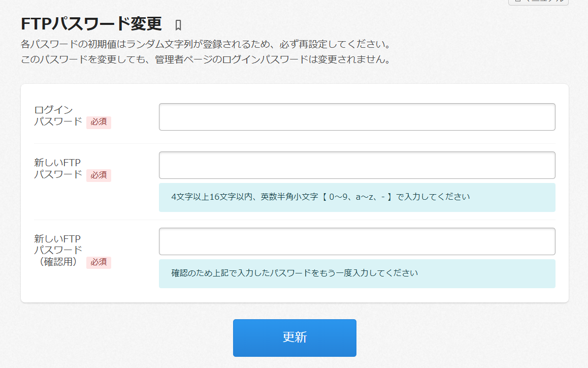Click the FTPパスワード変更 page heading
The height and width of the screenshot is (368, 588).
click(91, 24)
